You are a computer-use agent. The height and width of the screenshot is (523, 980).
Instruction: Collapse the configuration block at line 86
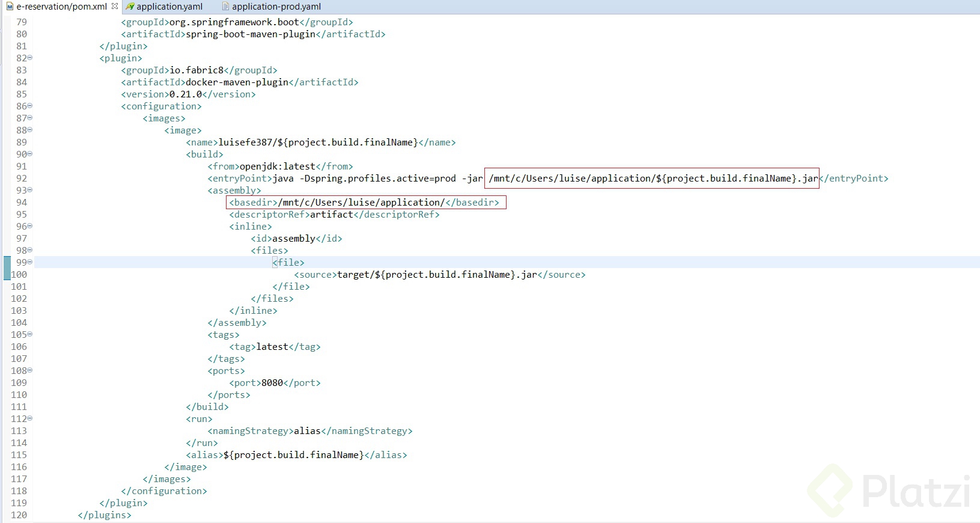(30, 106)
